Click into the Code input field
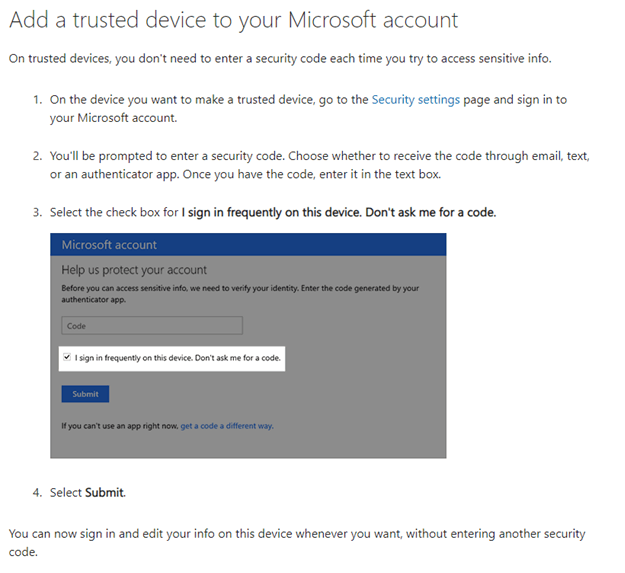Screen dimensions: 625x573 (x=152, y=326)
